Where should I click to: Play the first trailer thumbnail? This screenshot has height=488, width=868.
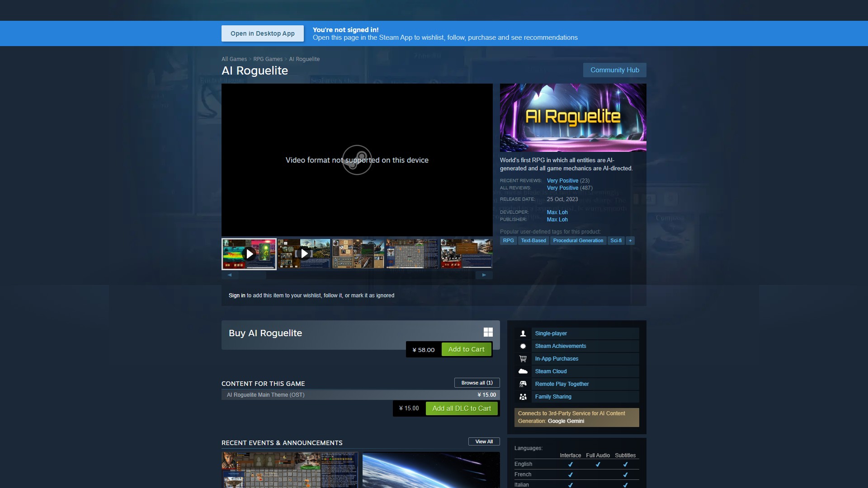click(x=249, y=254)
